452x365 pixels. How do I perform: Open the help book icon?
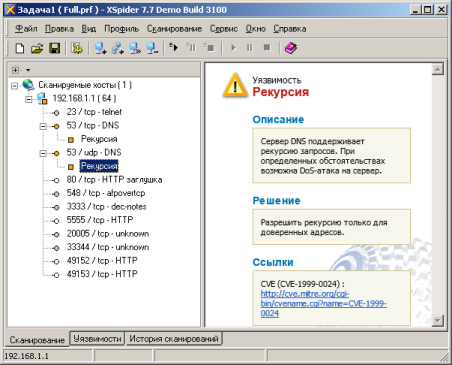pyautogui.click(x=291, y=48)
